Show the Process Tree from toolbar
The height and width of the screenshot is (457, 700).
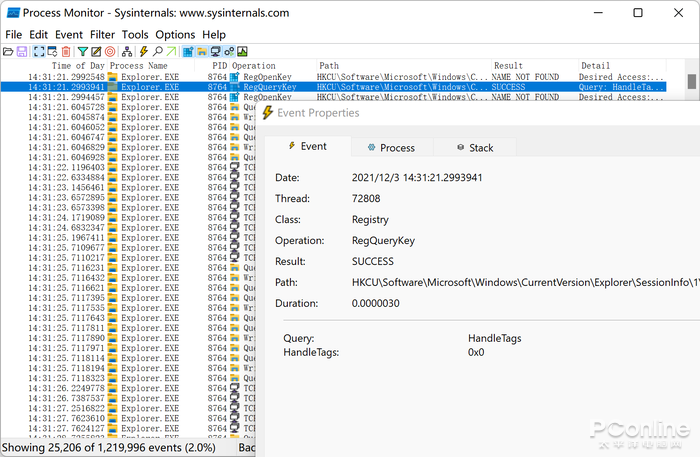127,51
